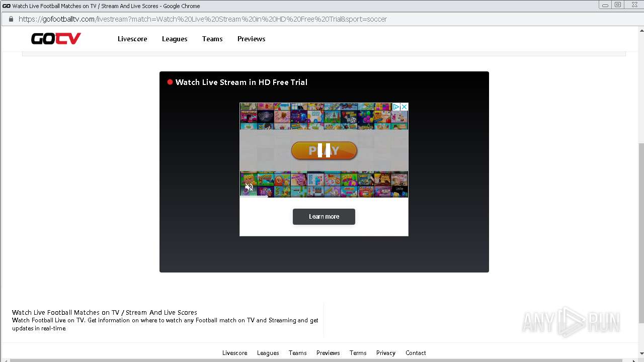Viewport: 644px width, 362px height.
Task: Click 'Watch Live Stream in HD Free Trial' title
Action: pos(242,82)
